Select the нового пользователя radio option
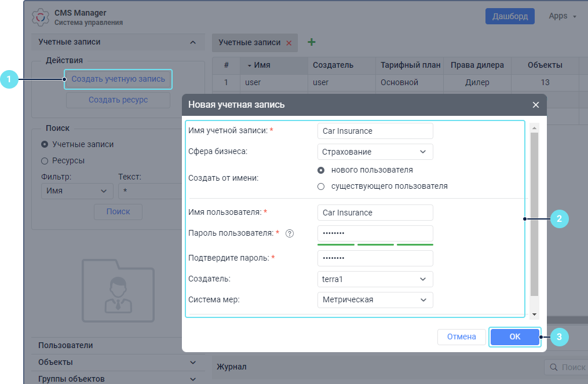588x384 pixels. click(321, 170)
